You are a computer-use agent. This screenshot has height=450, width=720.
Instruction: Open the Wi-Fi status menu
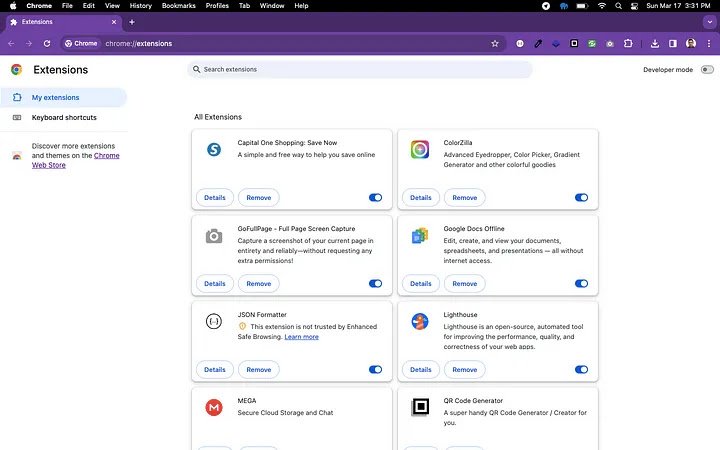pyautogui.click(x=602, y=6)
